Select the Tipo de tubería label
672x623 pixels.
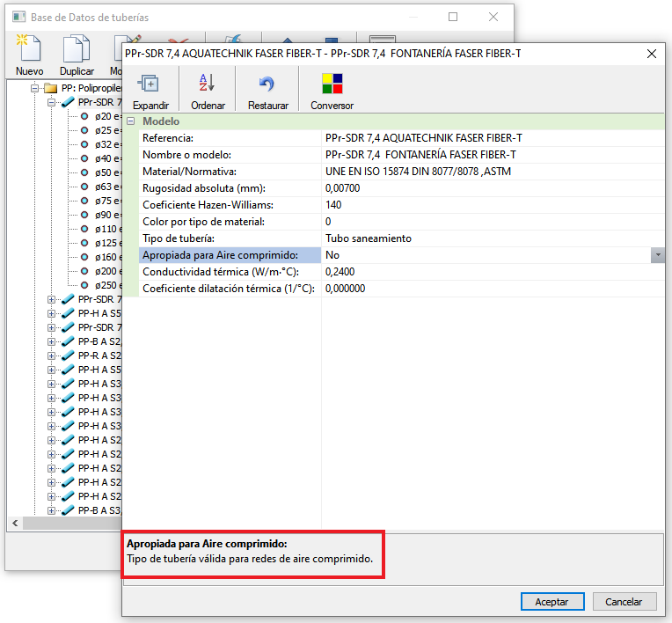point(179,238)
